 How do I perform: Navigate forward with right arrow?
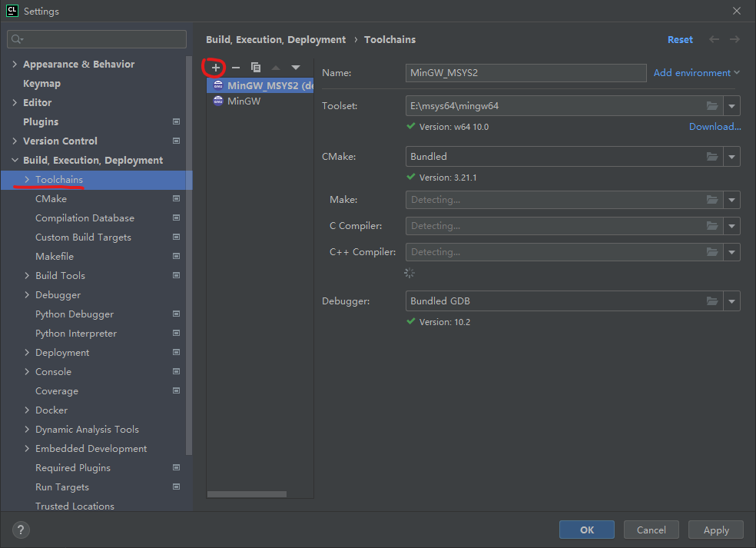734,39
